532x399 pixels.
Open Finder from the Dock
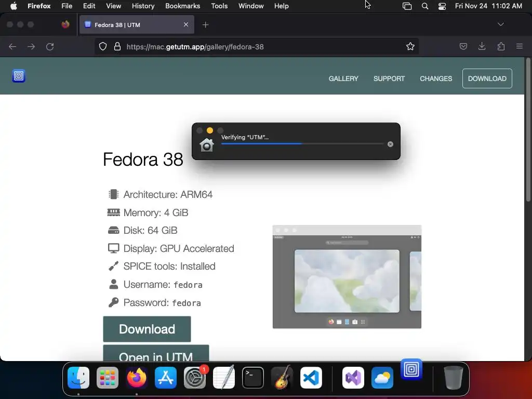pyautogui.click(x=78, y=378)
